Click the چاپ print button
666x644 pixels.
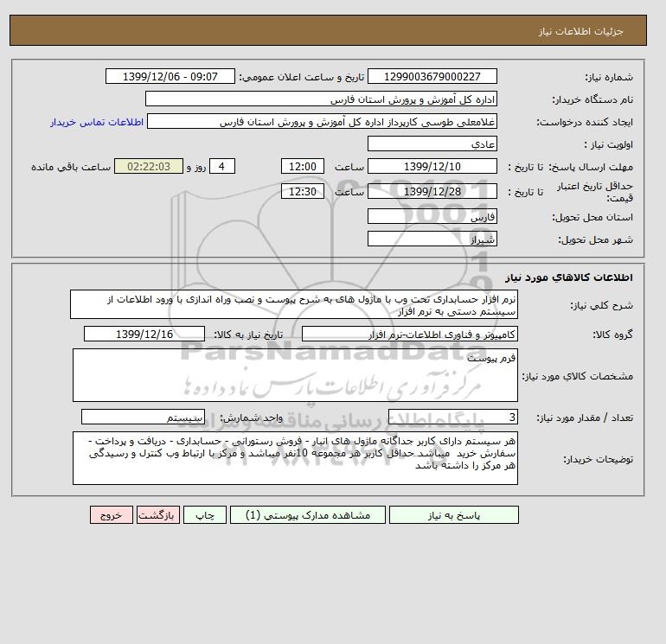click(205, 515)
